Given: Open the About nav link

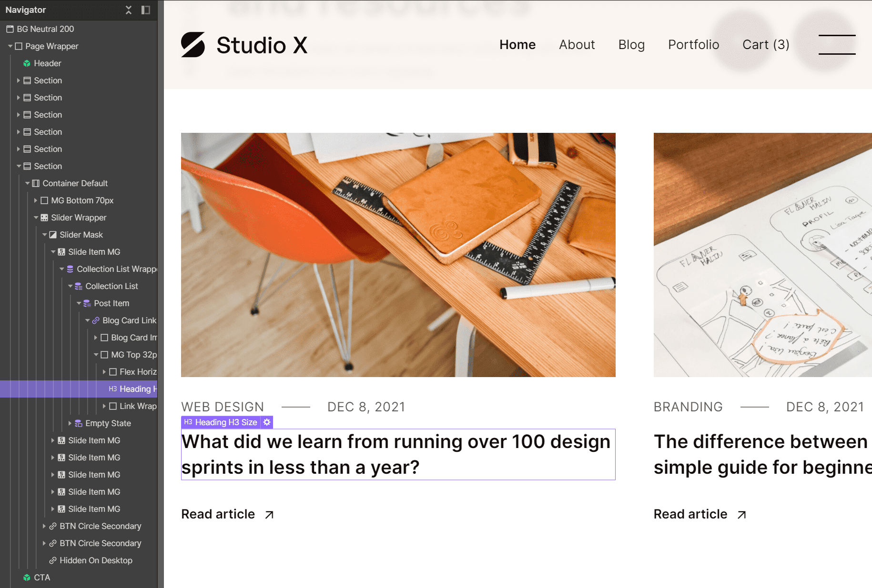Looking at the screenshot, I should tap(577, 45).
